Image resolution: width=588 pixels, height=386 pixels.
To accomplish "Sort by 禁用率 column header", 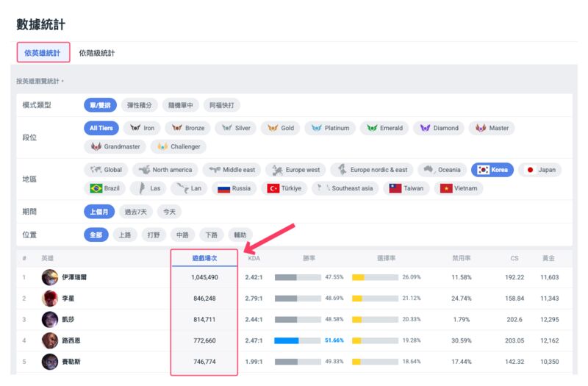I will pos(462,258).
